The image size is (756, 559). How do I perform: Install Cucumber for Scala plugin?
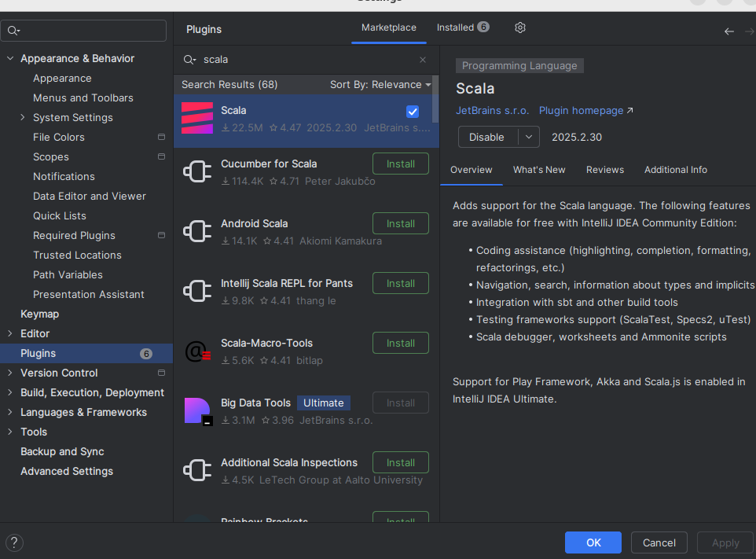[400, 164]
